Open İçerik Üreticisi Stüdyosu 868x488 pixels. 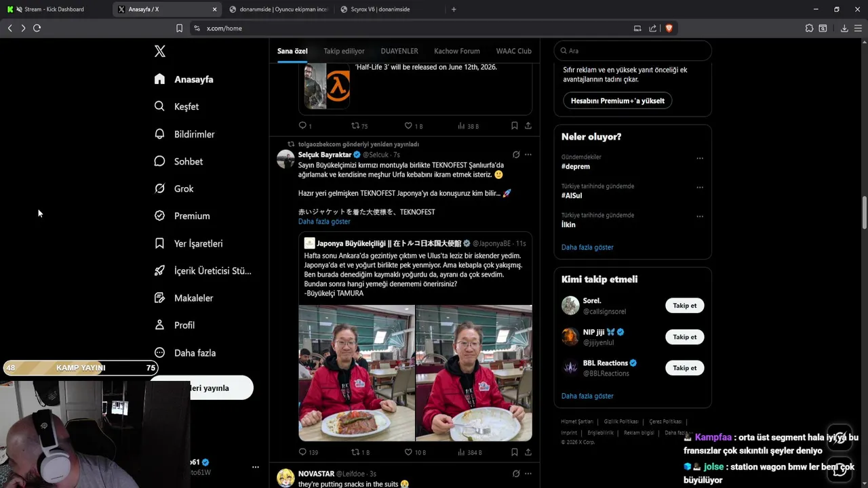click(x=203, y=270)
